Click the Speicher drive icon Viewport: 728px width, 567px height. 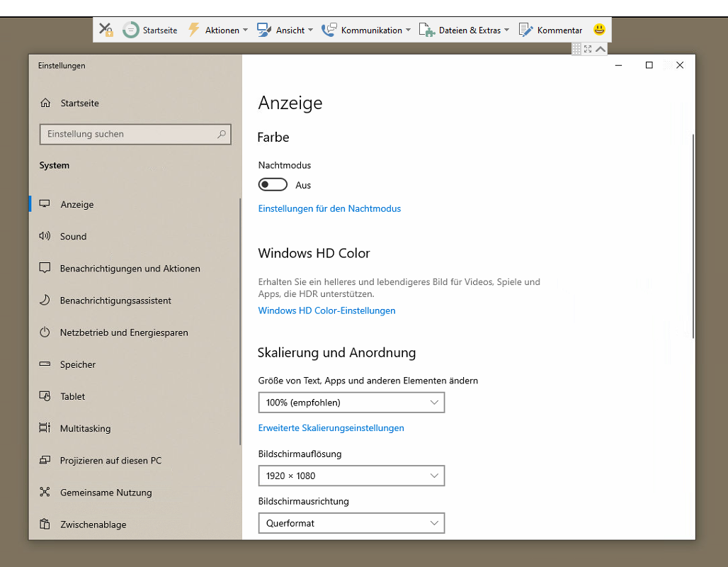(x=45, y=364)
